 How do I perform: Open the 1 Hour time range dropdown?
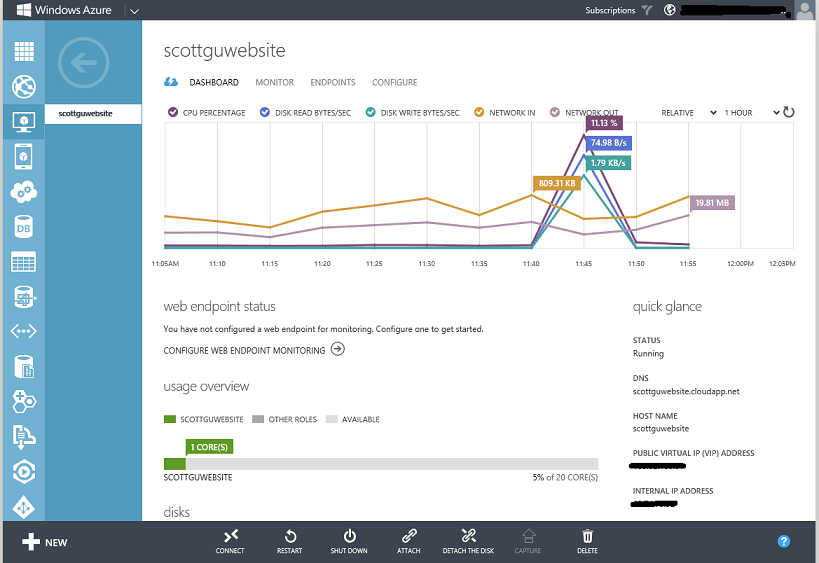tap(751, 113)
